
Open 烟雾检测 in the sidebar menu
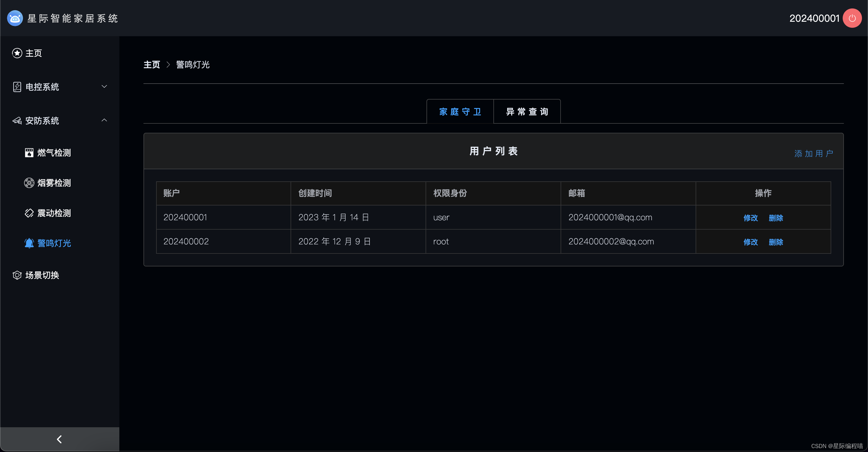[x=54, y=183]
